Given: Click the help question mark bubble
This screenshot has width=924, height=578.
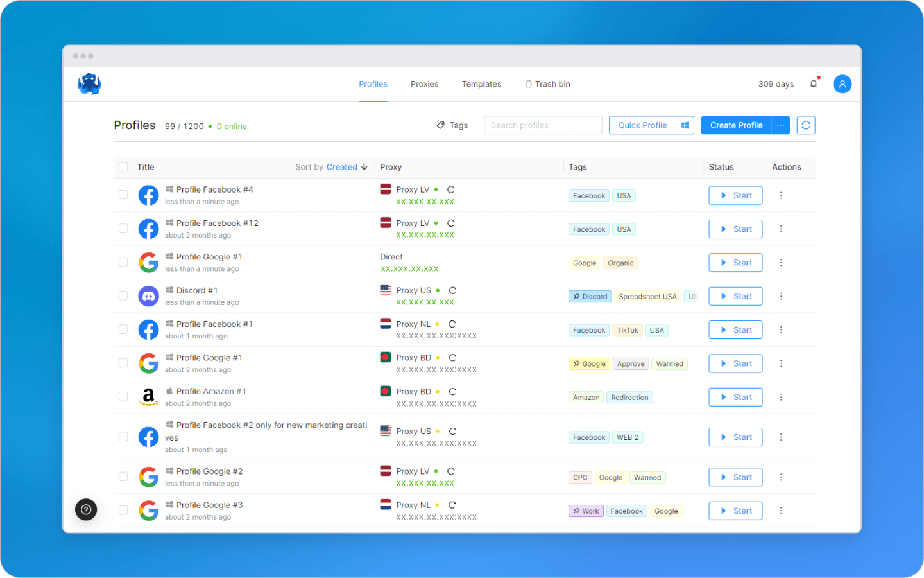Looking at the screenshot, I should [86, 509].
